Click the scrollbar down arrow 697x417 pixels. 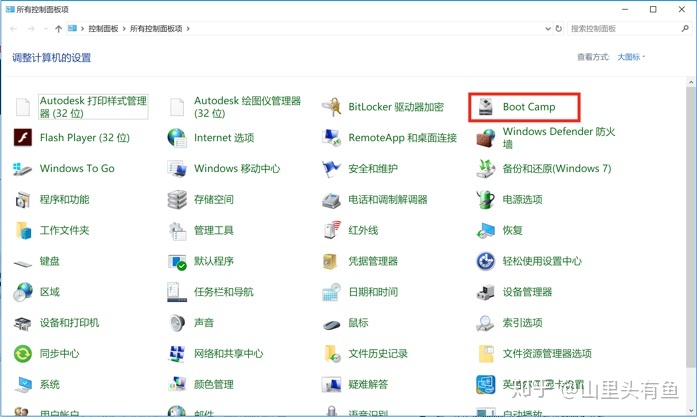tap(691, 411)
